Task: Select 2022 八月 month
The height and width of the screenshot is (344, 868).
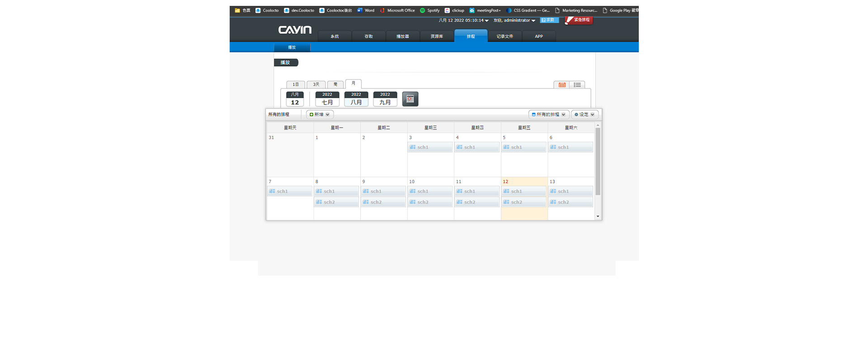Action: [x=356, y=99]
